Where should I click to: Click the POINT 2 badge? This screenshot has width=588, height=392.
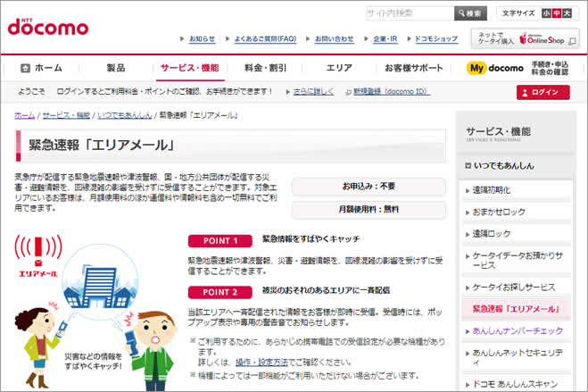point(220,292)
